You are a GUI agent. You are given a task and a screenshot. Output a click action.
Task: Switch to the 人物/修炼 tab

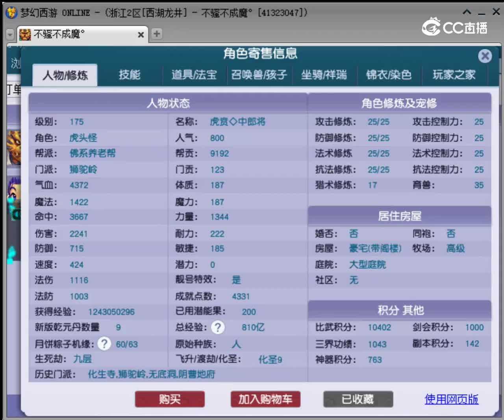coord(65,75)
